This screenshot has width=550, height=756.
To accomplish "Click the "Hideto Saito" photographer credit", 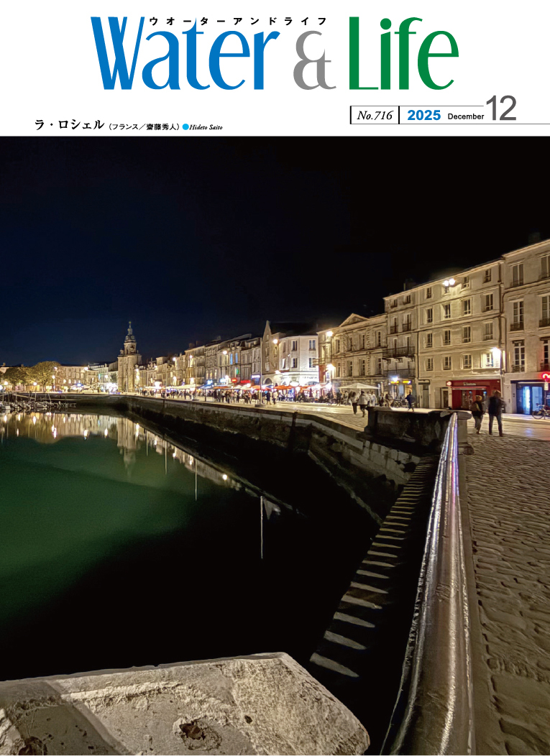I will [x=206, y=127].
